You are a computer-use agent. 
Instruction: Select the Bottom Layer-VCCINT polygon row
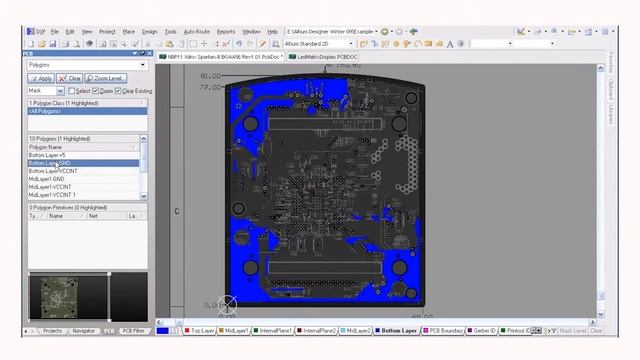click(83, 171)
